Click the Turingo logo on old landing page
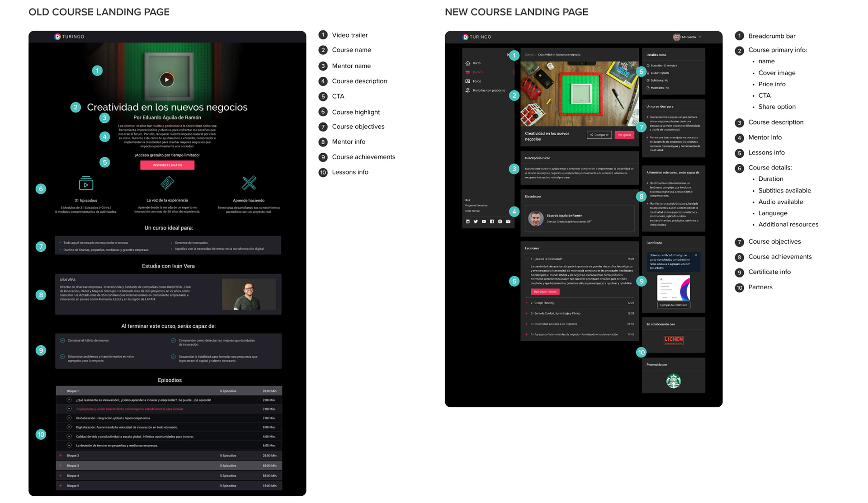 coord(69,37)
